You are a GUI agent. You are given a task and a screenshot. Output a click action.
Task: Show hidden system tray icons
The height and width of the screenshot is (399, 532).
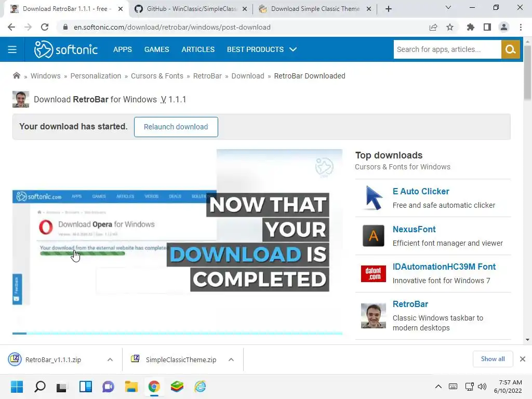pyautogui.click(x=438, y=387)
